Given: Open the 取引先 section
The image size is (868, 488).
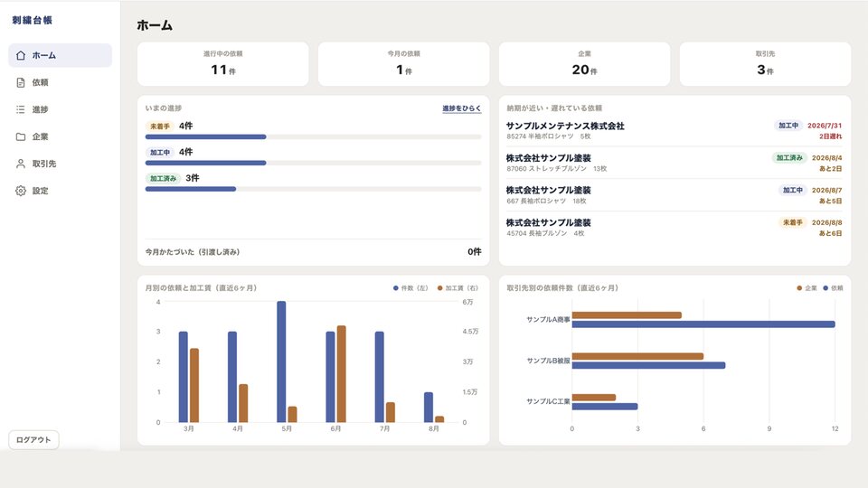Looking at the screenshot, I should tap(60, 164).
